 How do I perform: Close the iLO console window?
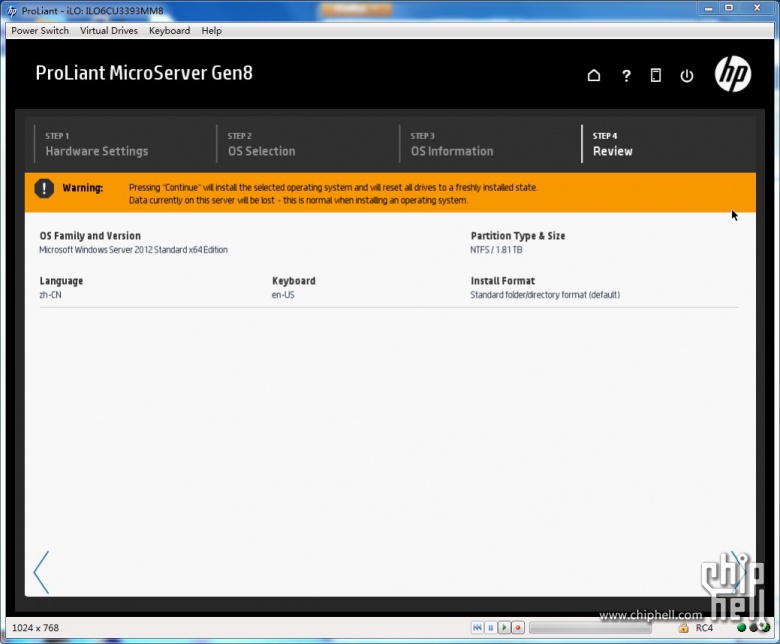point(757,7)
